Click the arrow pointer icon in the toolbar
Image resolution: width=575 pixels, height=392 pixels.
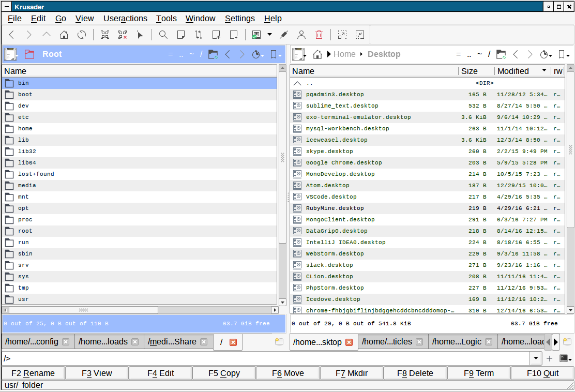point(140,35)
